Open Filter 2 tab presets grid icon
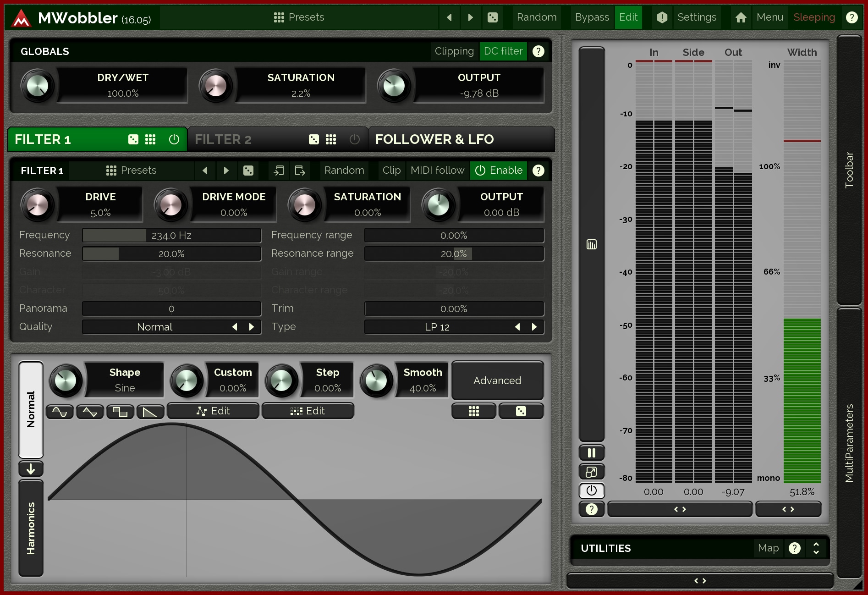Image resolution: width=868 pixels, height=595 pixels. (331, 139)
